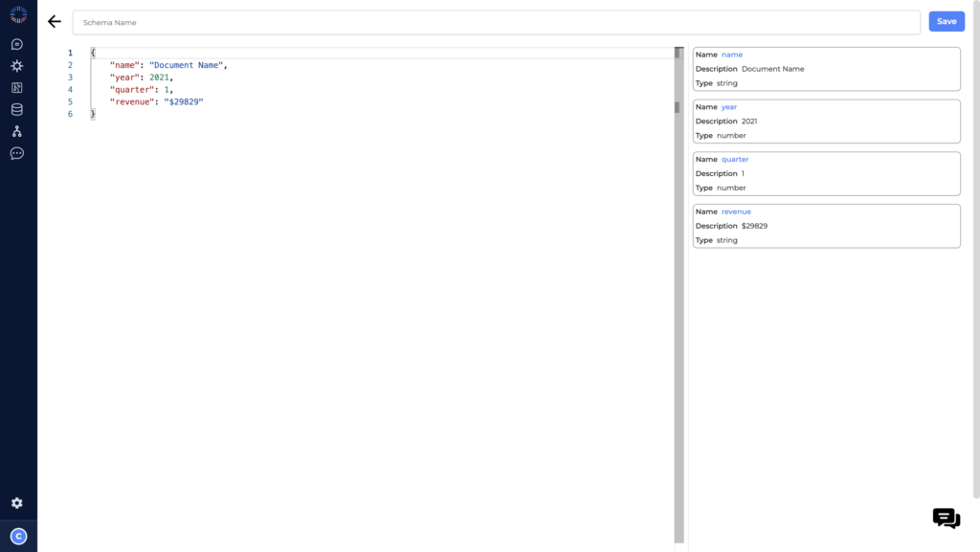Image resolution: width=980 pixels, height=552 pixels.
Task: Click the Schema Name input field
Action: 498,21
